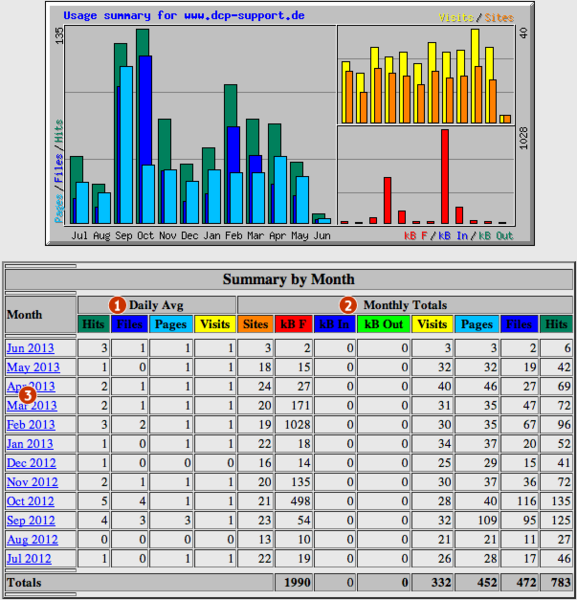577x600 pixels.
Task: Select the 1990 total kB F value
Action: tap(297, 582)
